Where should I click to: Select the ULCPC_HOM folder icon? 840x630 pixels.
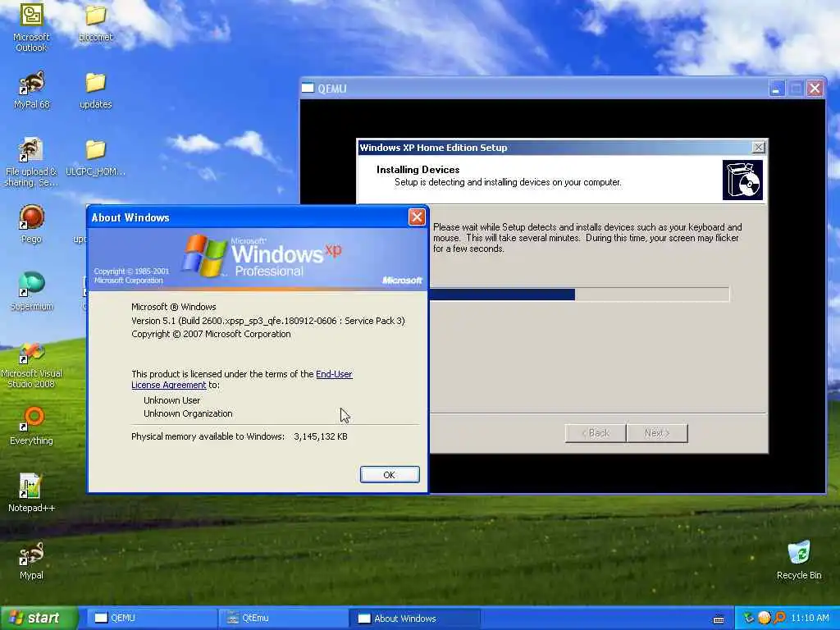tap(95, 157)
